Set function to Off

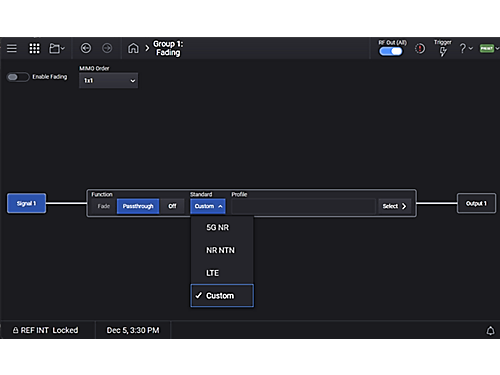pyautogui.click(x=172, y=206)
